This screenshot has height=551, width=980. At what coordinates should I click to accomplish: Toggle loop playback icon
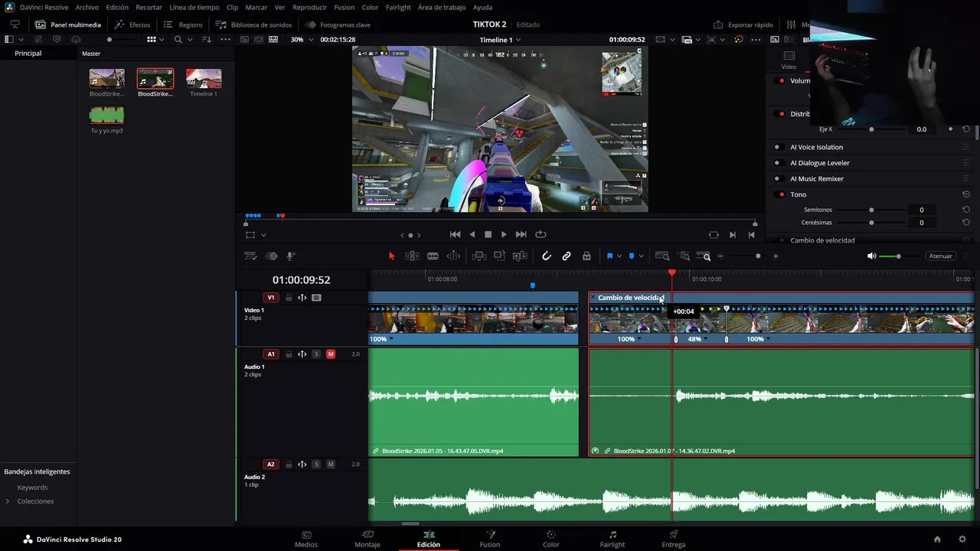541,235
